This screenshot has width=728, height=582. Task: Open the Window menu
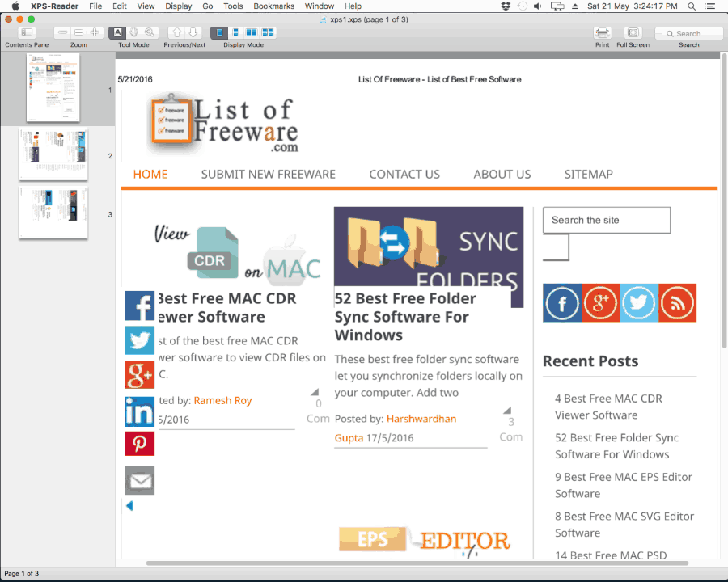[x=320, y=6]
